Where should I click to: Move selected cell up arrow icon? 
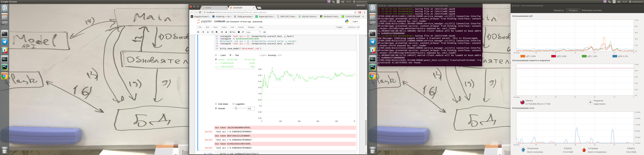222,32
